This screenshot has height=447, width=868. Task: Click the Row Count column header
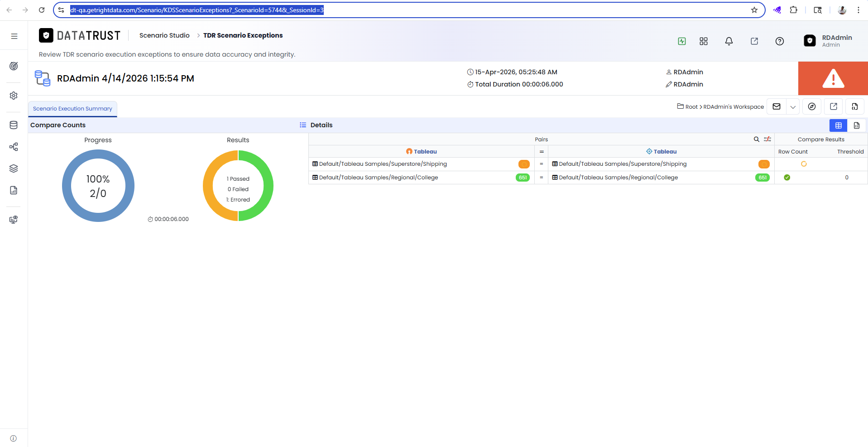click(793, 152)
